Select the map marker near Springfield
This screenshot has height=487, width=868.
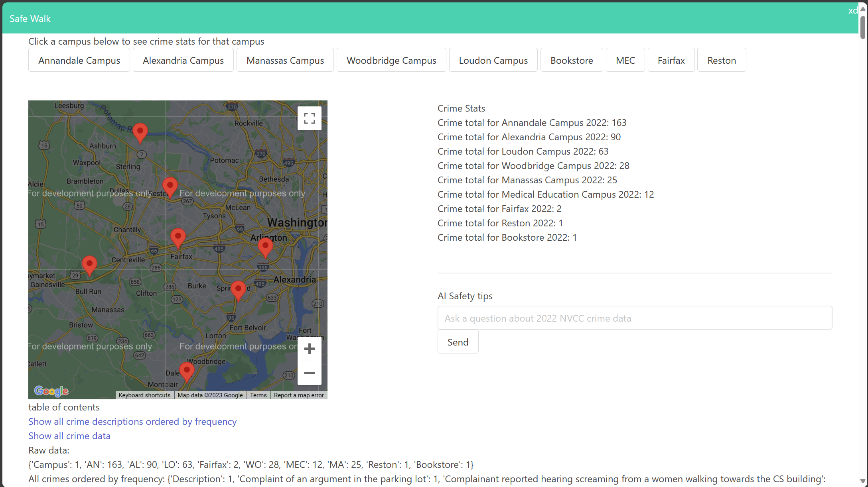tap(238, 289)
